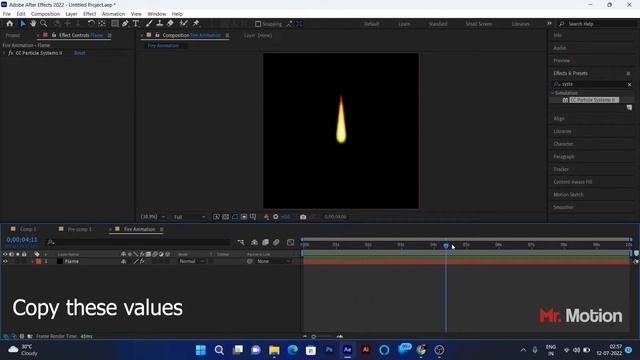Screen dimensions: 640x360
Task: Select the Rotation tool
Action: [x=91, y=24]
